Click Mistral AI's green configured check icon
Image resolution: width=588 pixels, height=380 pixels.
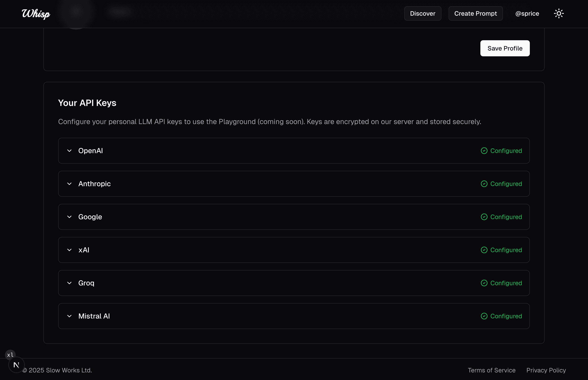tap(484, 316)
